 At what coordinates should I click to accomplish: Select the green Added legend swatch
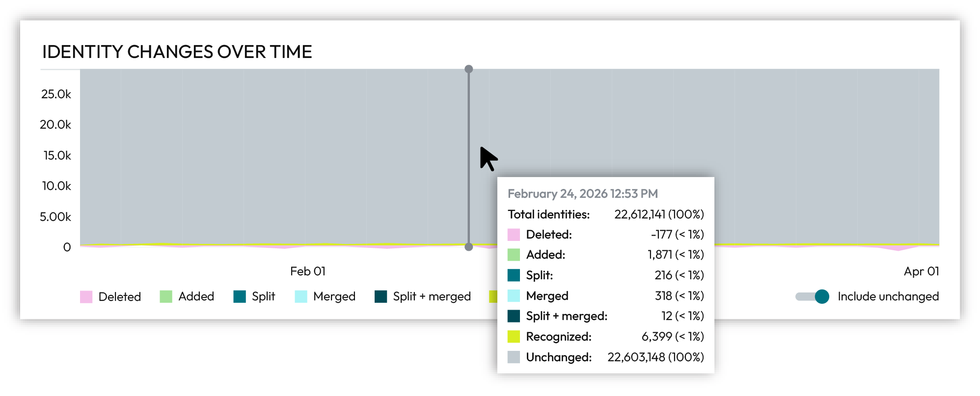(166, 296)
